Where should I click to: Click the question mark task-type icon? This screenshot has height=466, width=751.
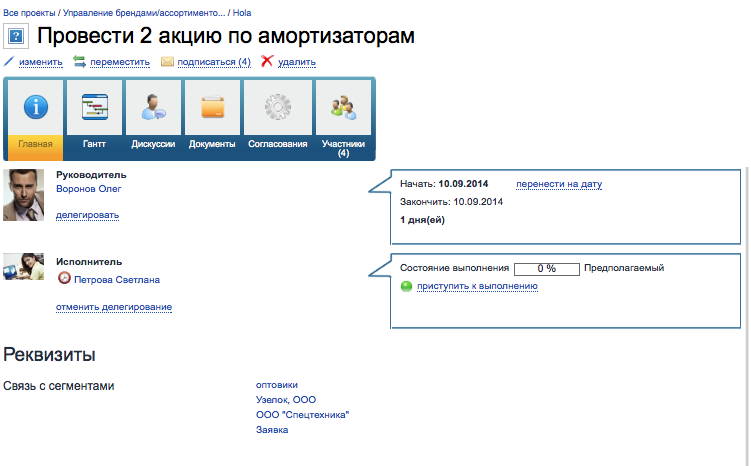(16, 36)
